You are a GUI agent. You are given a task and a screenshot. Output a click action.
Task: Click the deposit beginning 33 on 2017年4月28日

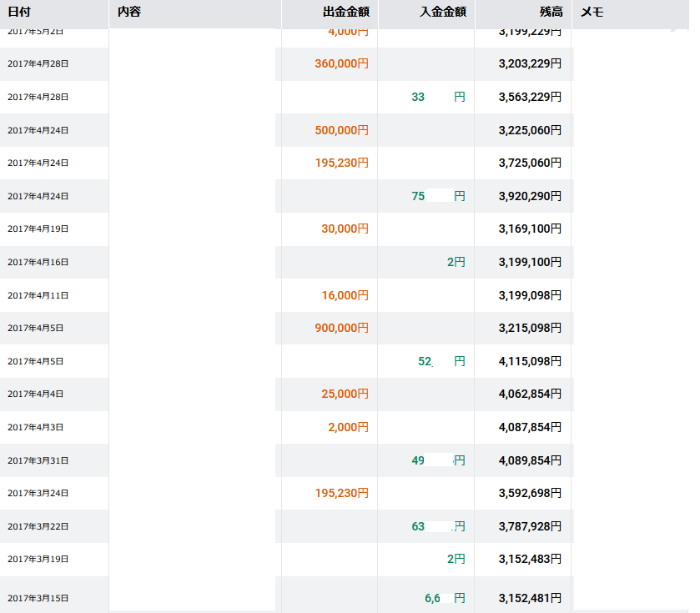click(438, 97)
